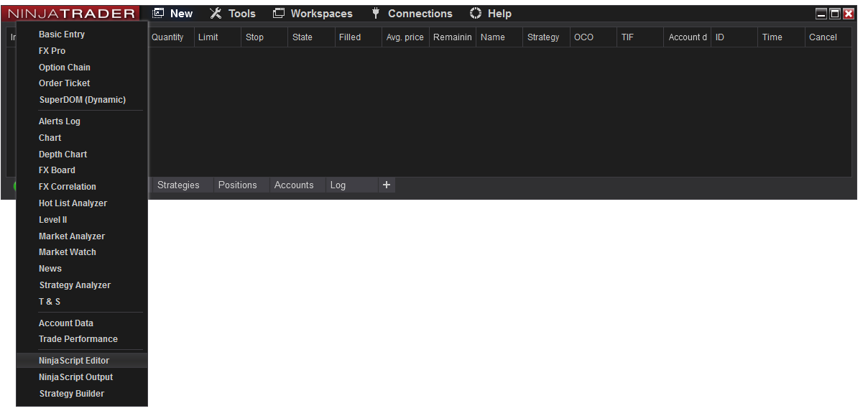Add a new tab with plus icon
Image resolution: width=868 pixels, height=411 pixels.
[387, 185]
